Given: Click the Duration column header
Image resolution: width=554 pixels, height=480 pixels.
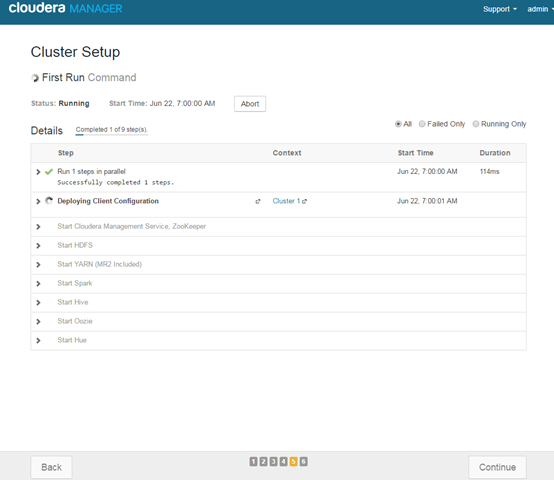Looking at the screenshot, I should click(495, 153).
